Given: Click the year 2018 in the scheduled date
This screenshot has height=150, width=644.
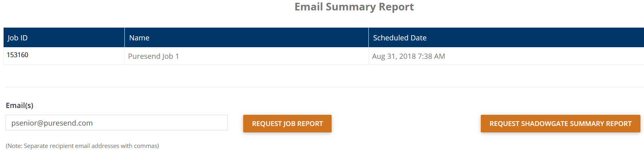Looking at the screenshot, I should tap(408, 56).
